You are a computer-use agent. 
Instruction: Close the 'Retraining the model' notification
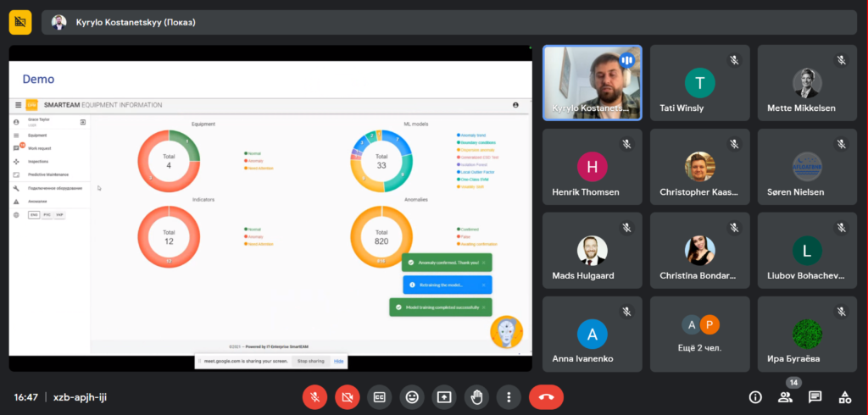click(483, 285)
